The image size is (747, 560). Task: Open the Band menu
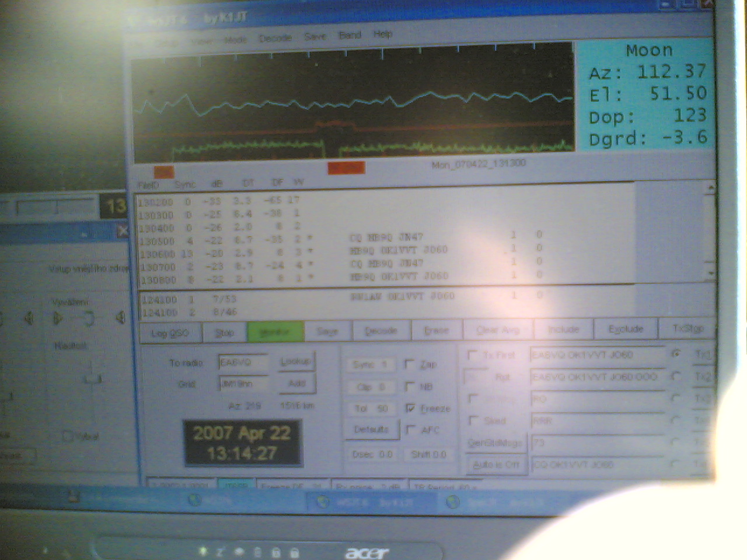(350, 35)
